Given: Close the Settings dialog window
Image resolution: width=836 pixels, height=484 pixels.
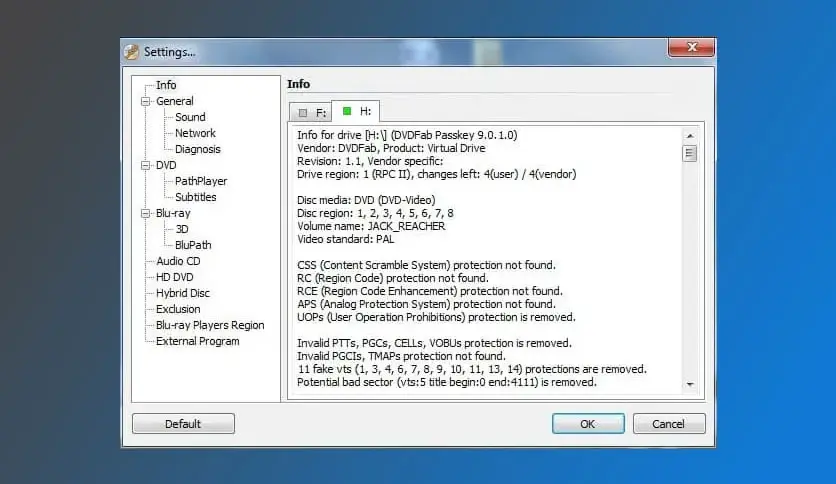Looking at the screenshot, I should (x=691, y=47).
